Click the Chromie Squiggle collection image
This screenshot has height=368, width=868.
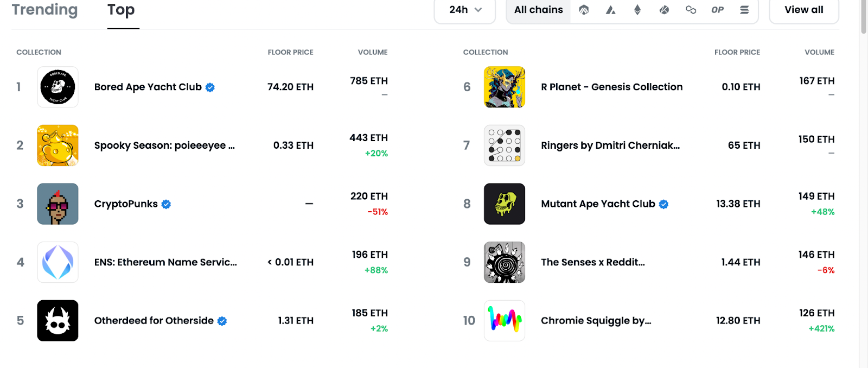tap(505, 320)
